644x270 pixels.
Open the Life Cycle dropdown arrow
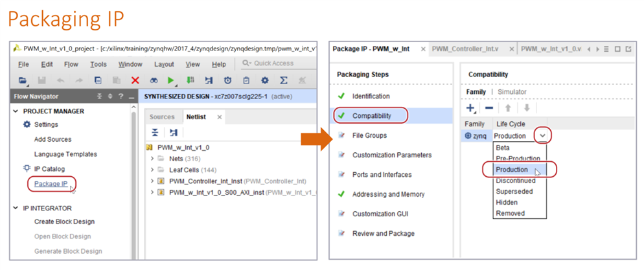pyautogui.click(x=542, y=136)
